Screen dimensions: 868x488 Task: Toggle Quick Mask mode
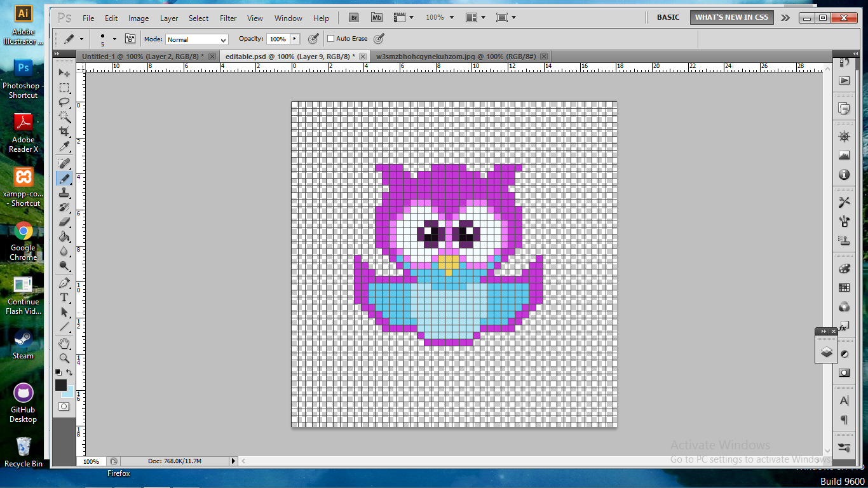(x=64, y=407)
